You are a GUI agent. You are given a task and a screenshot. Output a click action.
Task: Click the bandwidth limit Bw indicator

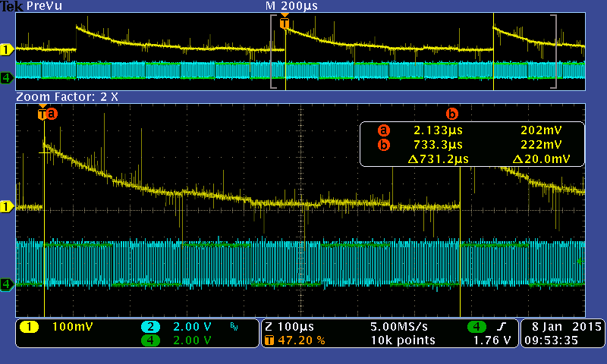(234, 328)
